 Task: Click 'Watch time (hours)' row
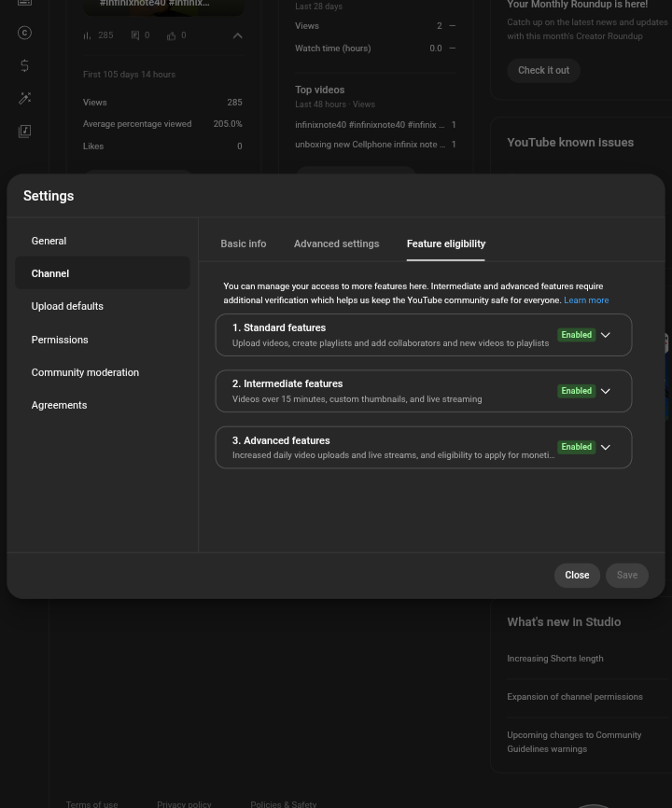[375, 49]
